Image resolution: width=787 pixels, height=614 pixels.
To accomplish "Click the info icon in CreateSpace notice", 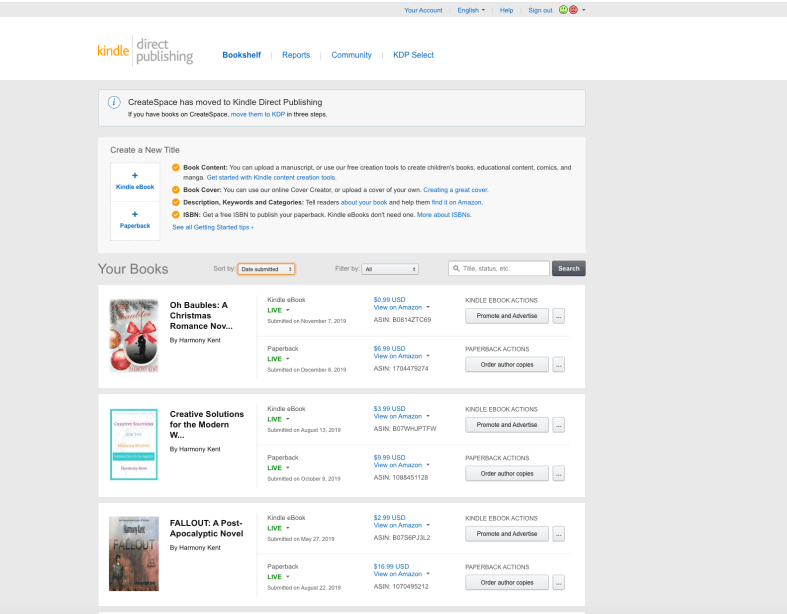I will pyautogui.click(x=114, y=102).
